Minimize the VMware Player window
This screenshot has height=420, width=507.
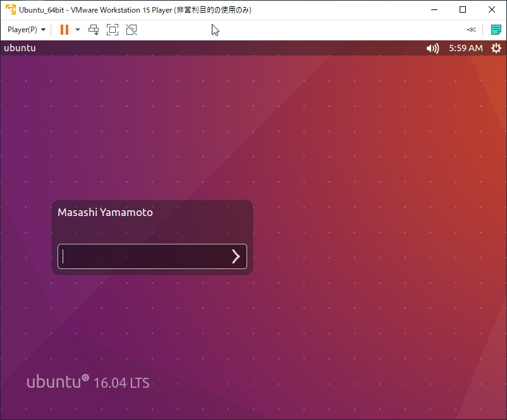[434, 9]
